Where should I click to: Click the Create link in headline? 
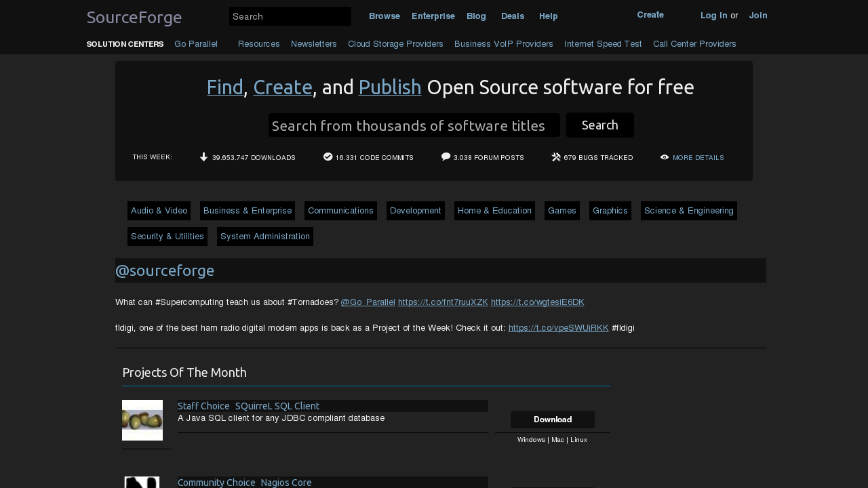(x=283, y=87)
